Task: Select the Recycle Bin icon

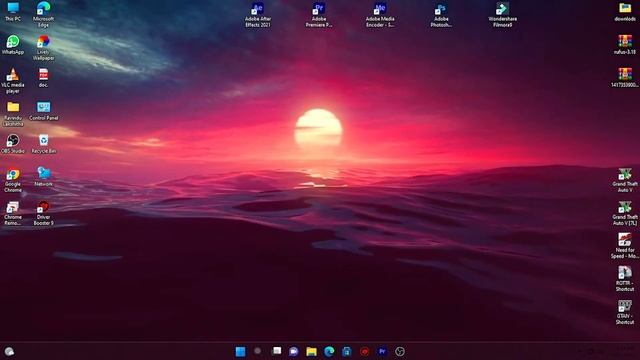Action: tap(43, 144)
